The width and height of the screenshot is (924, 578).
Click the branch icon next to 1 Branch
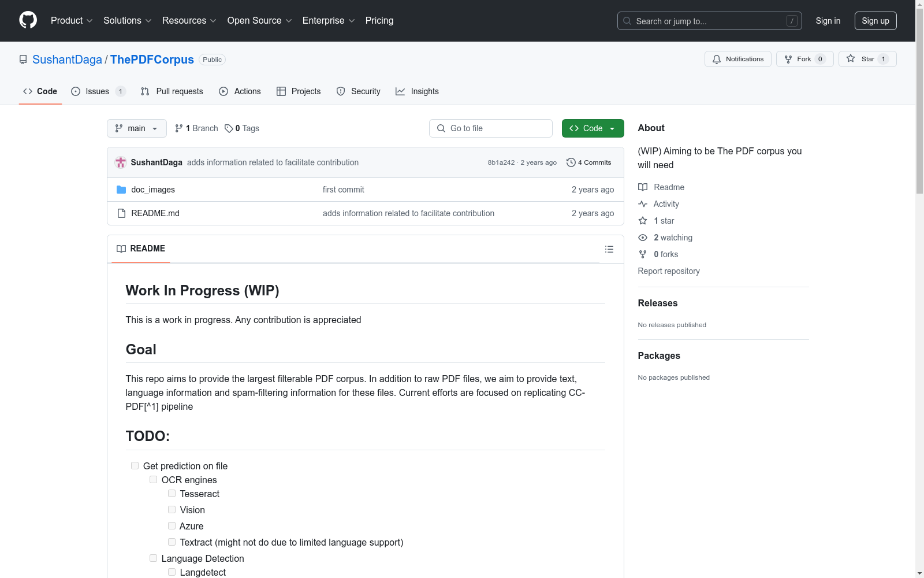point(179,128)
